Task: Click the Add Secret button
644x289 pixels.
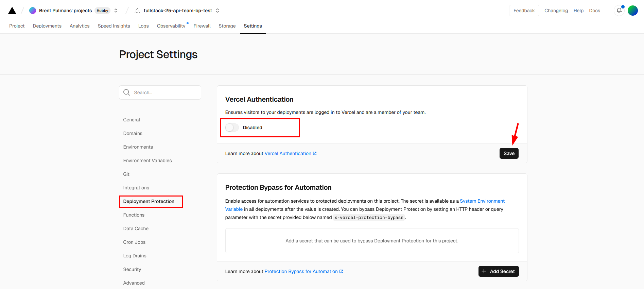Action: [499, 271]
